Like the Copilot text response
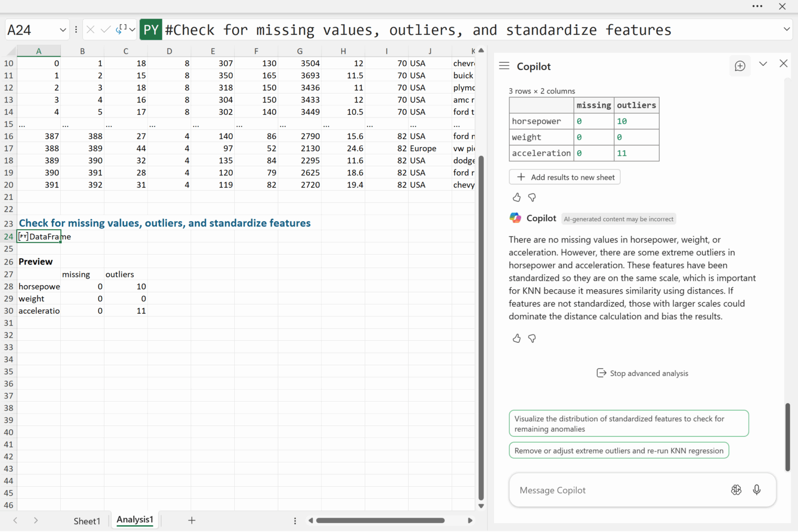The image size is (798, 532). (516, 338)
